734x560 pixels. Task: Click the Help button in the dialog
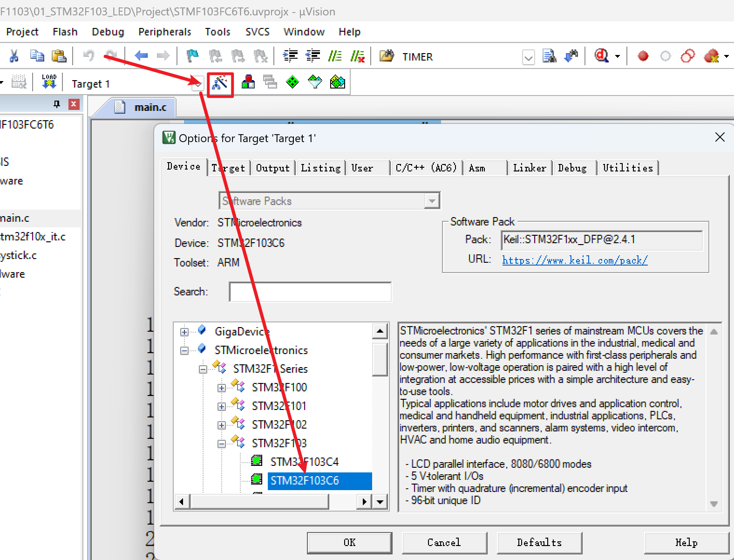click(686, 542)
